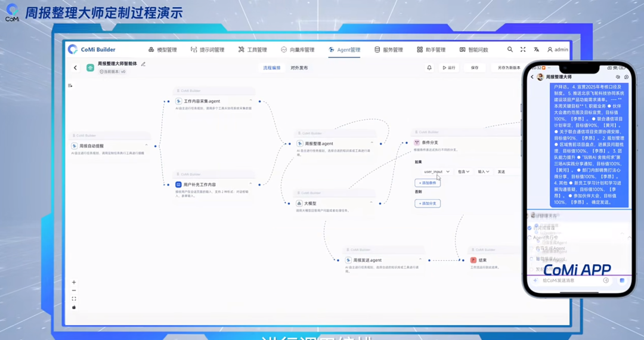Toggle the canvas lock icon

(74, 307)
